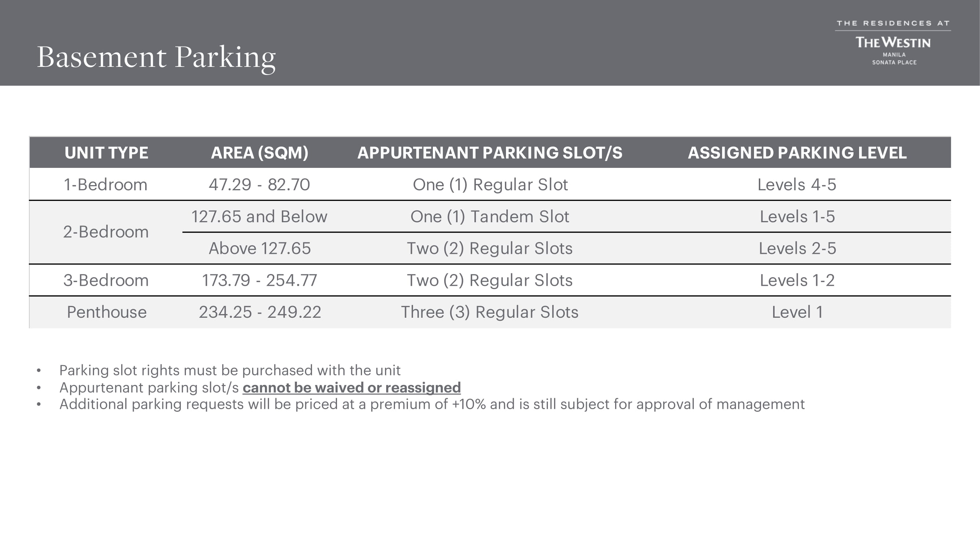980x551 pixels.
Task: Click the bullet about additional parking requests premium
Action: pyautogui.click(x=432, y=404)
